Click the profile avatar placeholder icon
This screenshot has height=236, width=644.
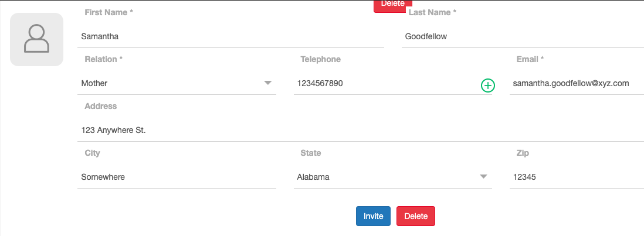click(36, 39)
